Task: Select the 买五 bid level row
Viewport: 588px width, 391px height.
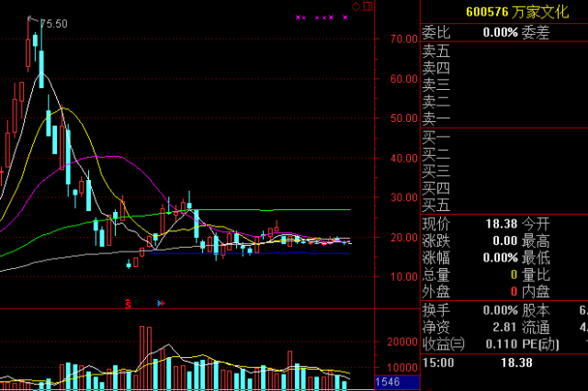Action: (436, 205)
